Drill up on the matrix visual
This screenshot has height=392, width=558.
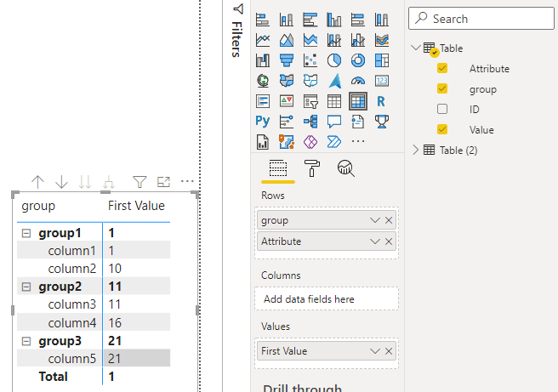[x=37, y=182]
